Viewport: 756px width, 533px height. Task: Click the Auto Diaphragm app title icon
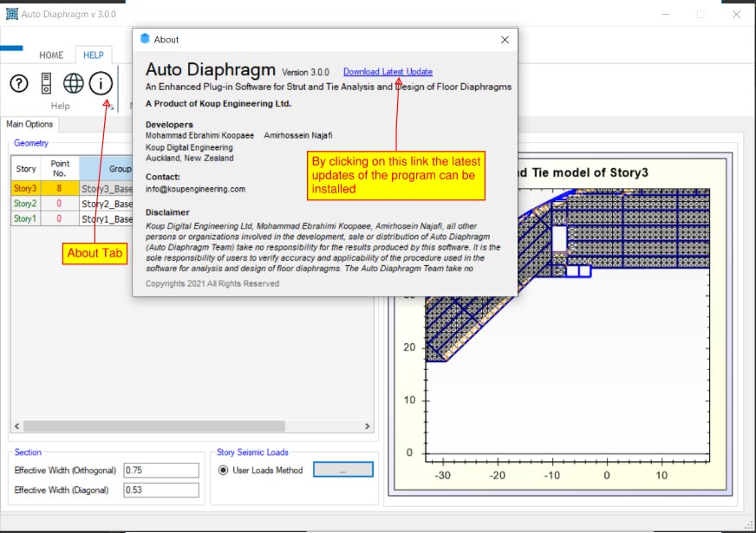tap(12, 15)
